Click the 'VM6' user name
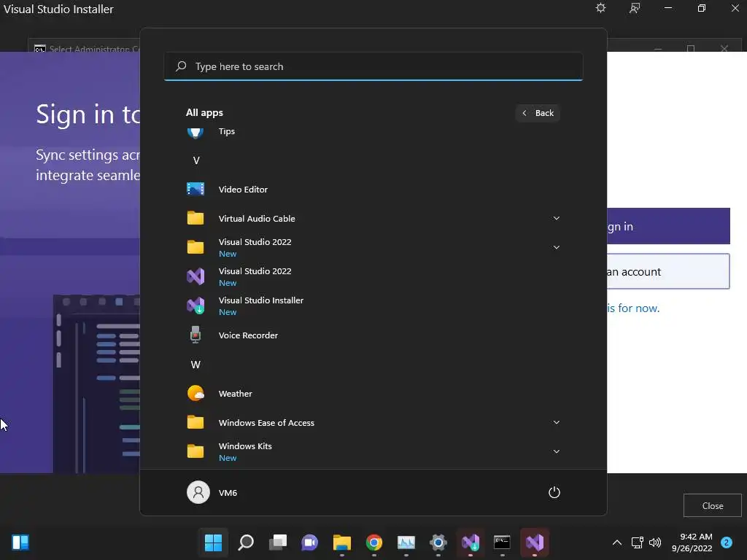Viewport: 747px width, 560px height. pos(228,493)
